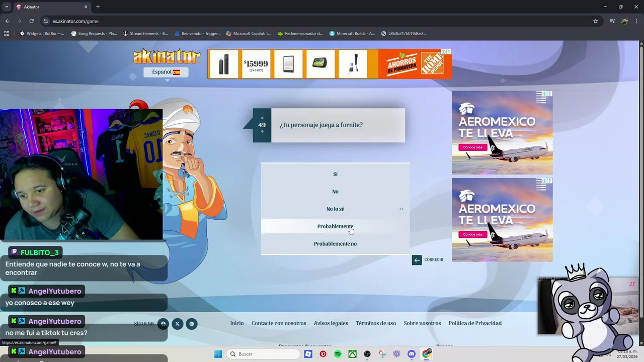Open the Minecraft Builds bookmark
Screen dimensions: 644x362
pos(352,34)
